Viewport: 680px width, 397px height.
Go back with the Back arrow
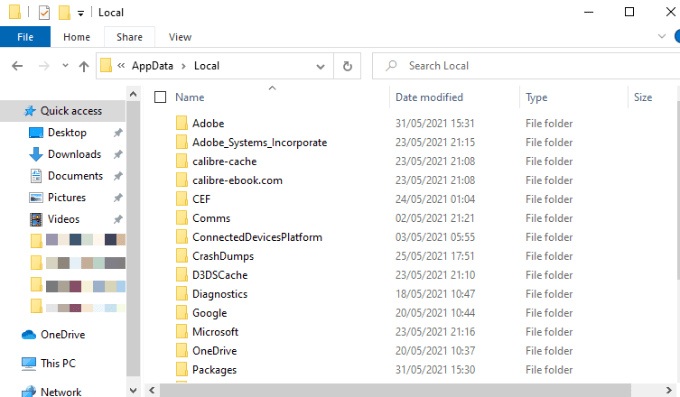tap(17, 66)
